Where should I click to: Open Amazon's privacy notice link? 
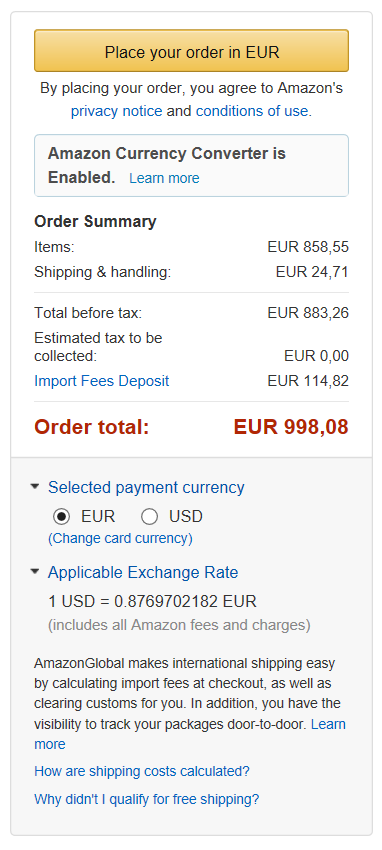(x=116, y=111)
